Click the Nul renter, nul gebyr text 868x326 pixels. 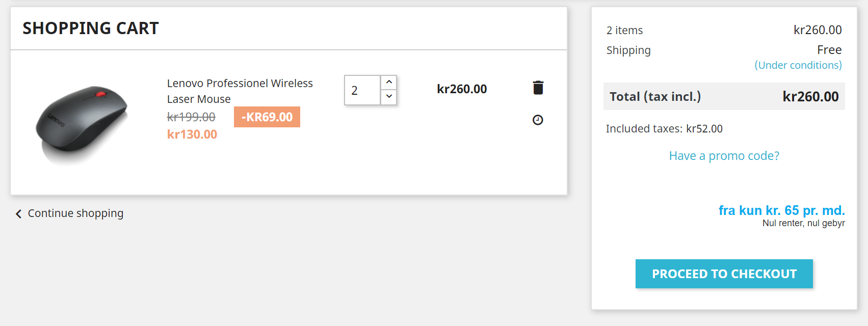tap(803, 223)
